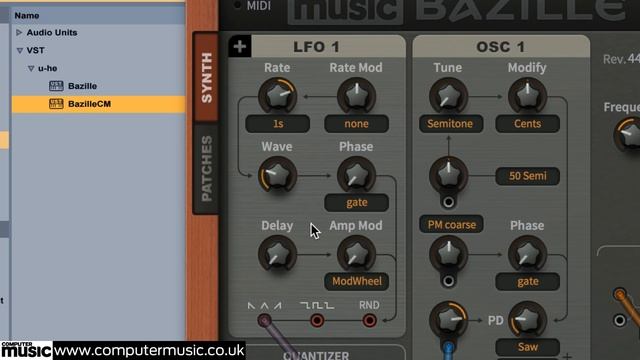This screenshot has height=360, width=640.
Task: Collapse the VST folder
Action: 19,50
